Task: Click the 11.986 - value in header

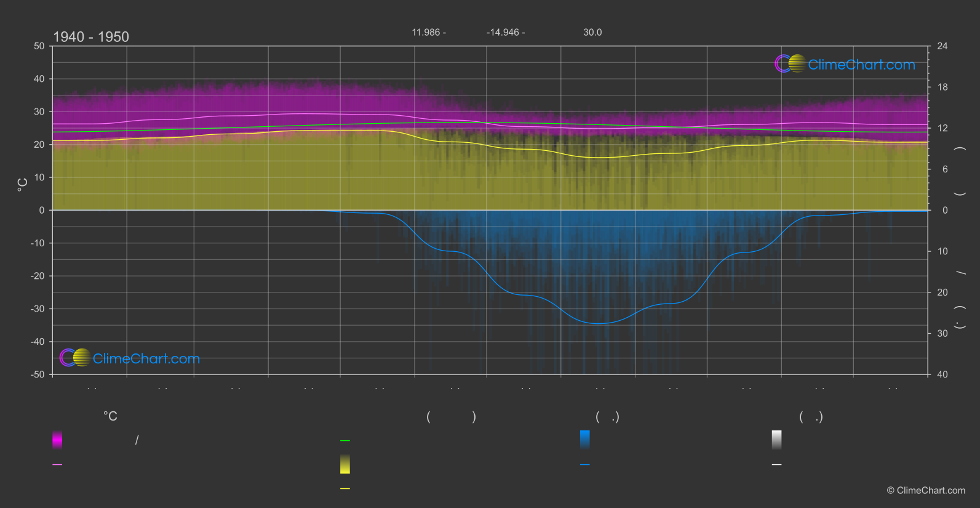Action: pos(429,32)
